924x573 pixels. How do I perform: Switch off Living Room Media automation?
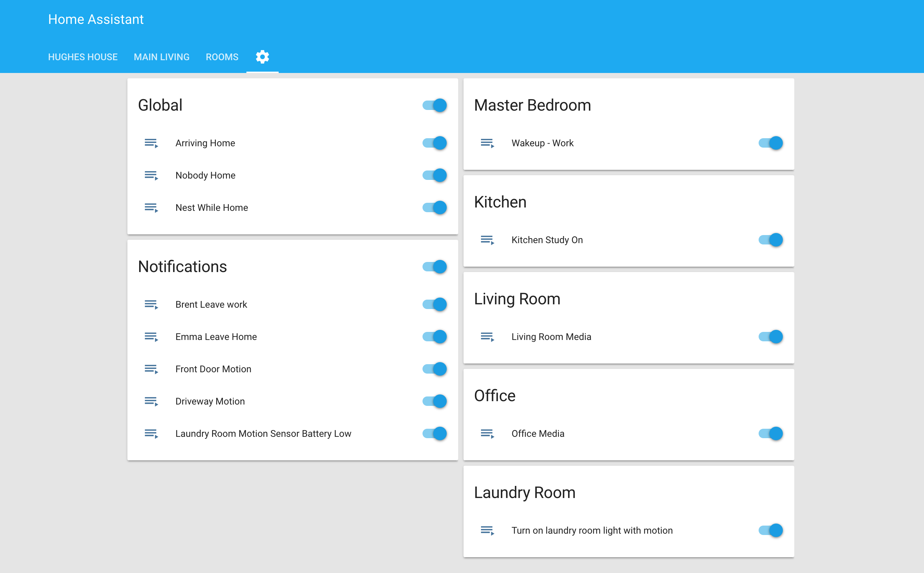(x=770, y=337)
